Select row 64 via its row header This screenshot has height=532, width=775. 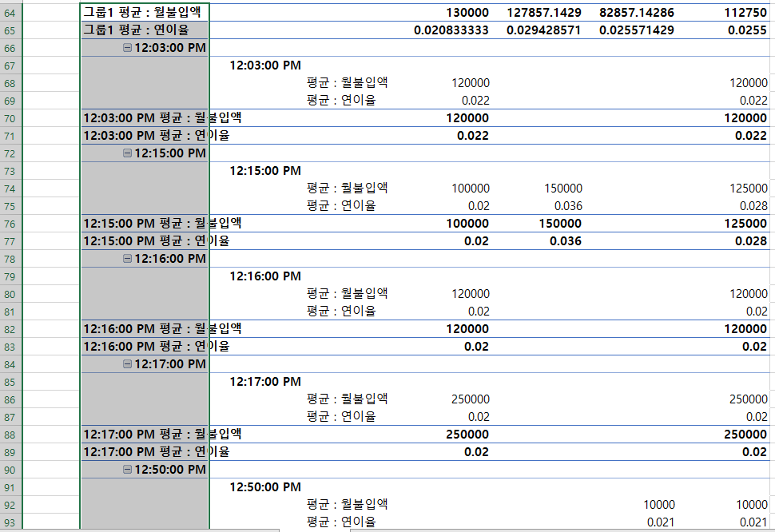click(10, 13)
